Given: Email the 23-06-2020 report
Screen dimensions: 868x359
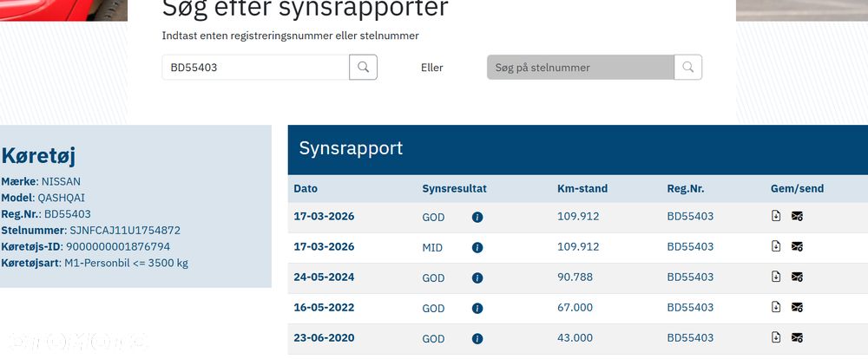Looking at the screenshot, I should (797, 337).
